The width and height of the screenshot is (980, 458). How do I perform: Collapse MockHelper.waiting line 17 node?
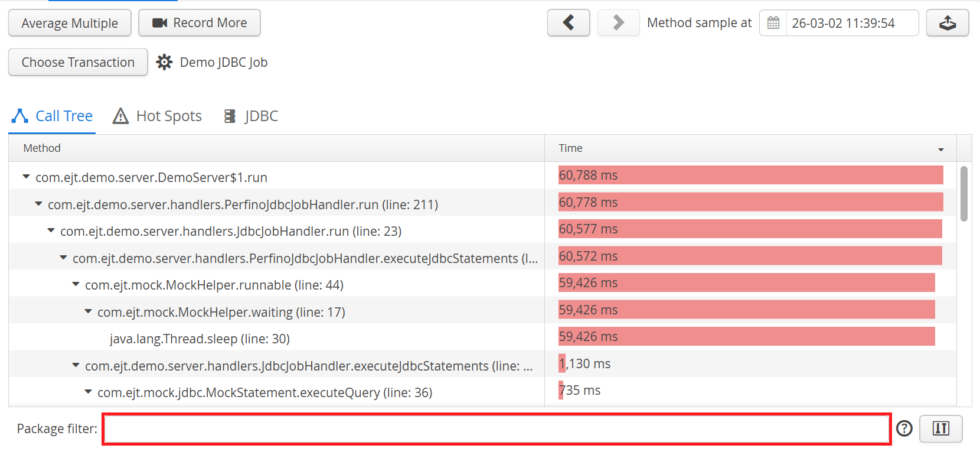[88, 311]
